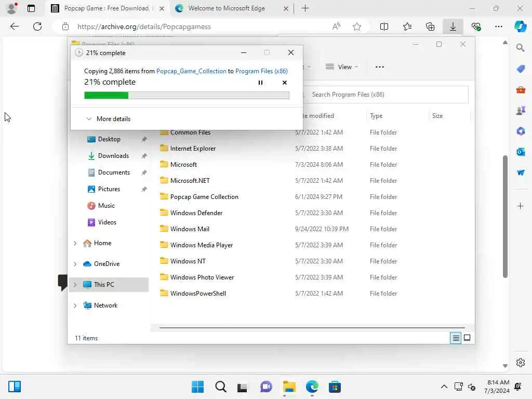The width and height of the screenshot is (532, 399).
Task: Open the View dropdown in File Explorer
Action: point(341,67)
